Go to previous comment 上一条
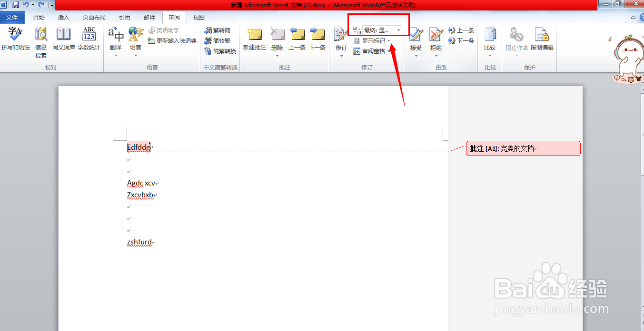This screenshot has height=331, width=644. (x=297, y=39)
